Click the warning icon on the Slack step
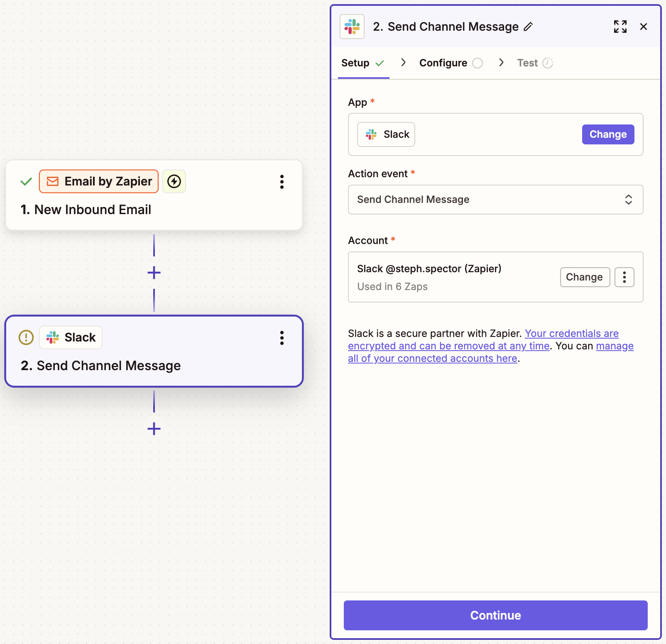The image size is (666, 644). coord(26,337)
